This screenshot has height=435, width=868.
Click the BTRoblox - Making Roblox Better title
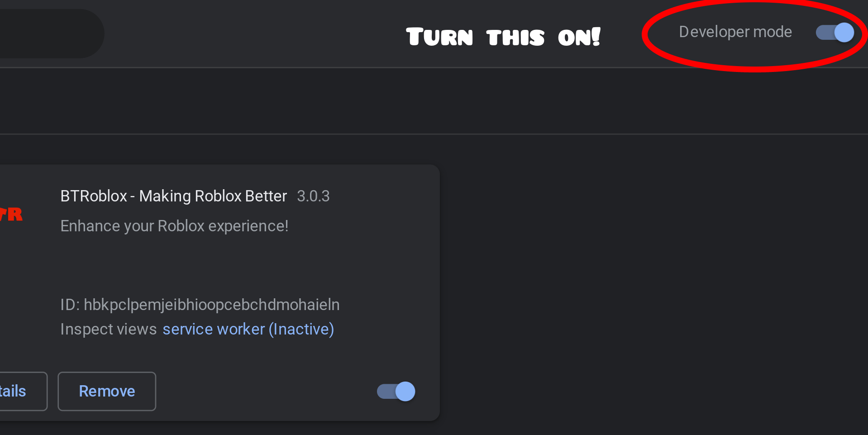tap(174, 196)
